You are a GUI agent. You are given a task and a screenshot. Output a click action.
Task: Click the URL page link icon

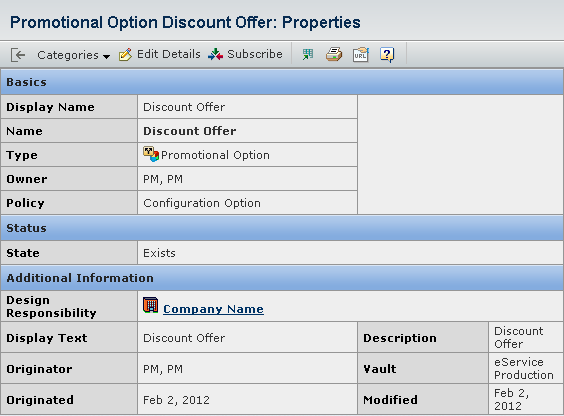(360, 55)
